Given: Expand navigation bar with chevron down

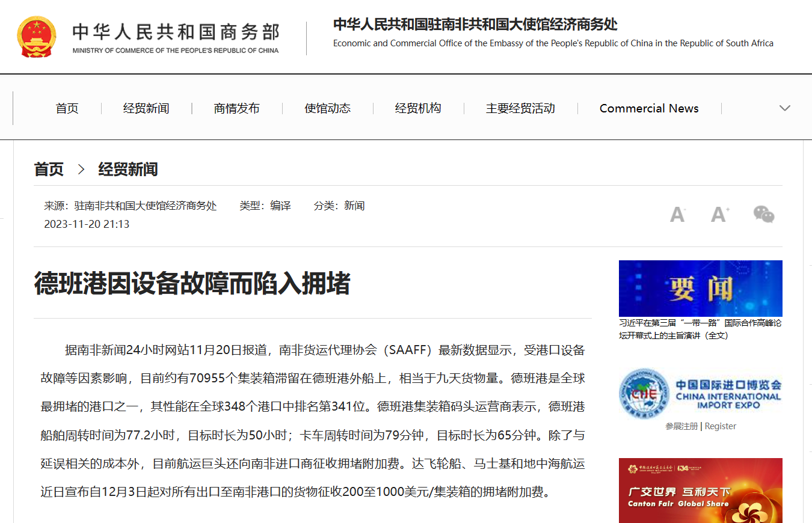Looking at the screenshot, I should pyautogui.click(x=784, y=108).
